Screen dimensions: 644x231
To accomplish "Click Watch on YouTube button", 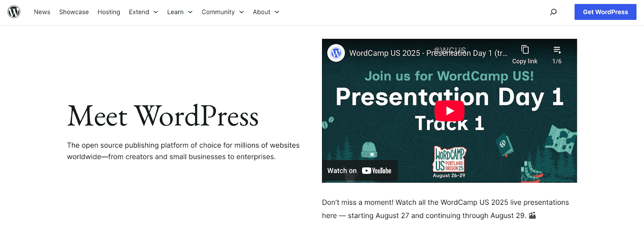I will 359,171.
